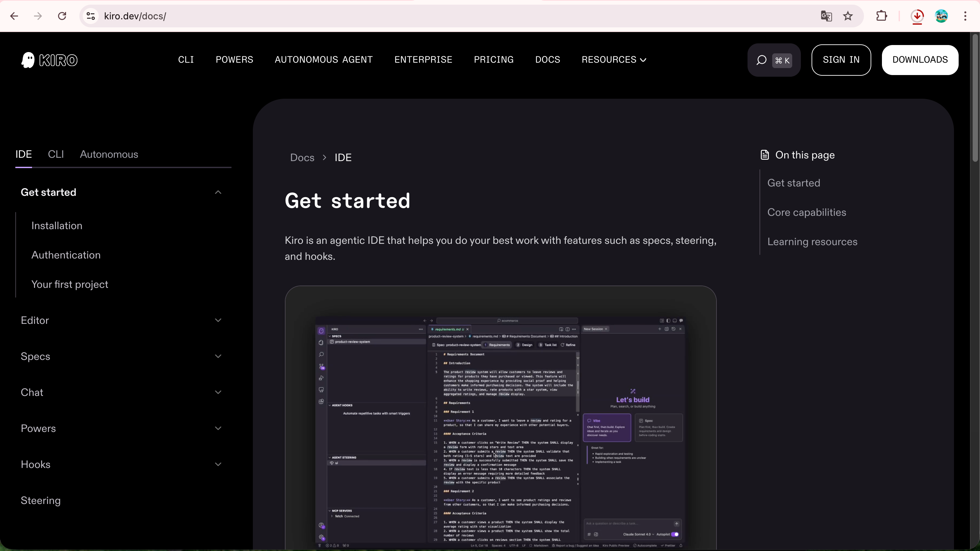Open Chrome three-dot menu

pyautogui.click(x=965, y=16)
